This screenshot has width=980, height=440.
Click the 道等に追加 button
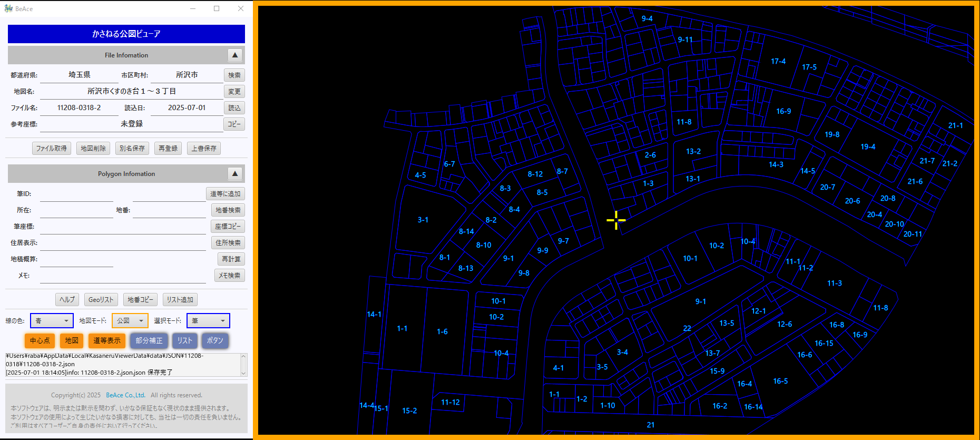[226, 194]
